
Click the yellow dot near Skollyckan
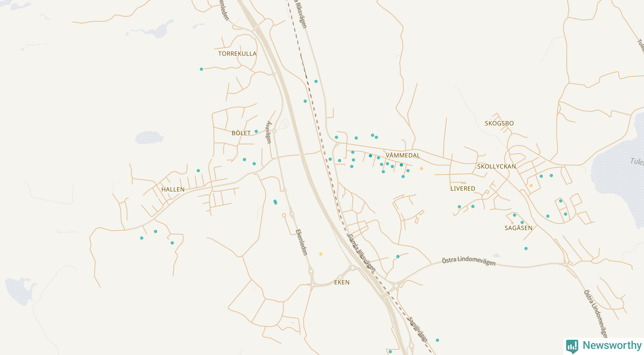(x=531, y=186)
